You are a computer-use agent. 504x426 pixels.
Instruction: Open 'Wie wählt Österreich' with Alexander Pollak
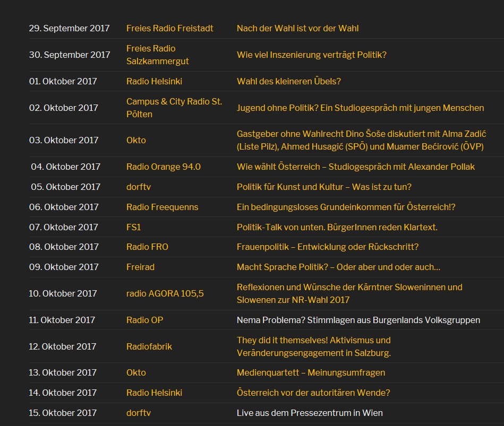click(x=356, y=167)
